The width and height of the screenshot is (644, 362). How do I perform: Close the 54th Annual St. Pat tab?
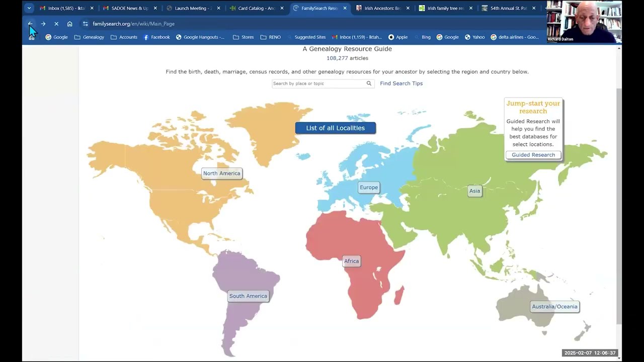534,8
